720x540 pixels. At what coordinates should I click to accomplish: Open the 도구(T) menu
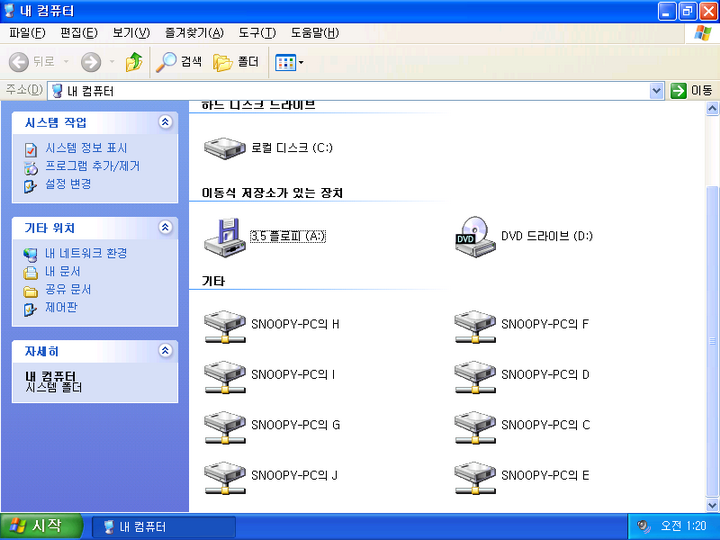click(257, 33)
